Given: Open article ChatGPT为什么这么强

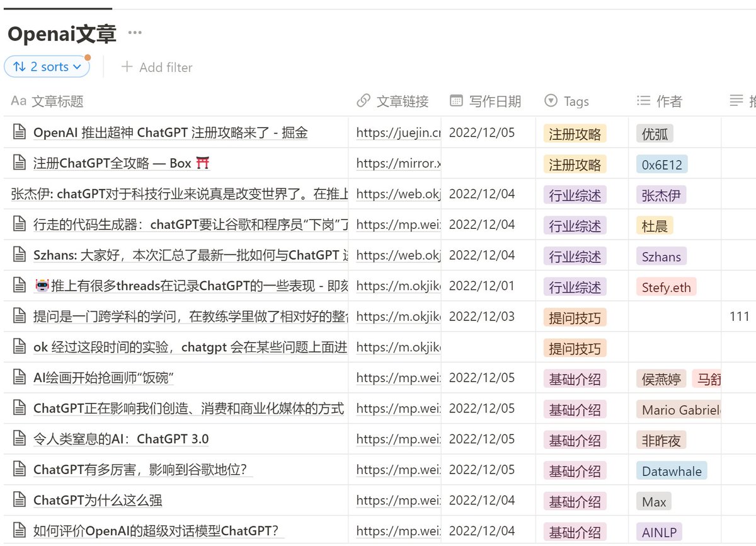Looking at the screenshot, I should (x=98, y=501).
